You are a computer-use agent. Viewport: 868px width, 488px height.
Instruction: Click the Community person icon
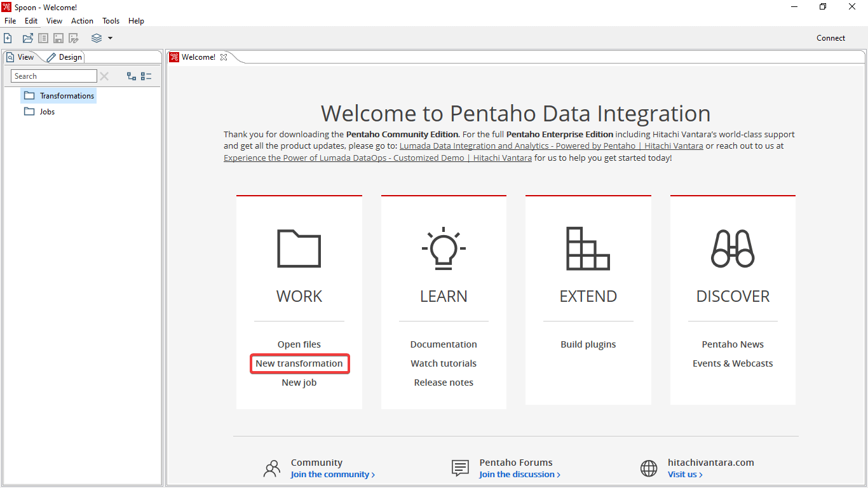(x=271, y=469)
